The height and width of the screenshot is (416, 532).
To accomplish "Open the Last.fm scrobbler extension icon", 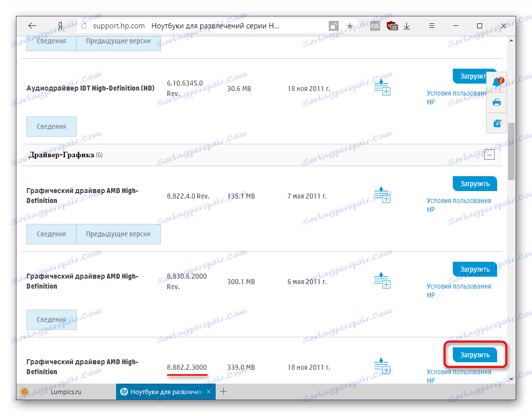I will click(x=375, y=26).
